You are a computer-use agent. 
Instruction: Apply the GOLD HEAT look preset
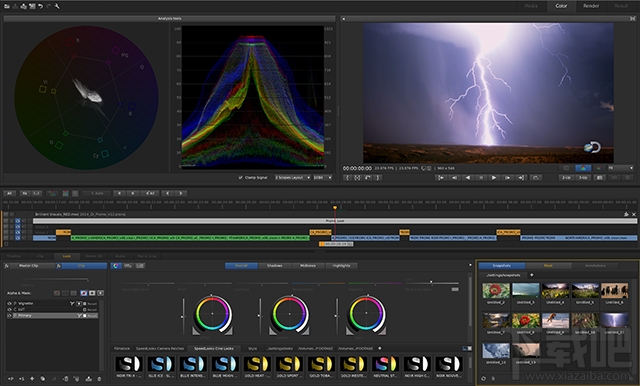coord(257,366)
